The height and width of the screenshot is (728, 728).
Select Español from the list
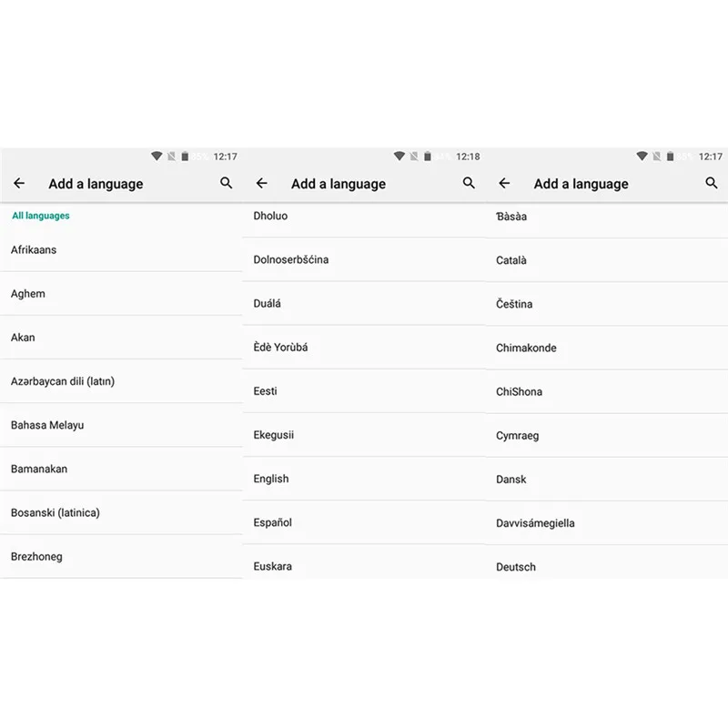point(364,522)
